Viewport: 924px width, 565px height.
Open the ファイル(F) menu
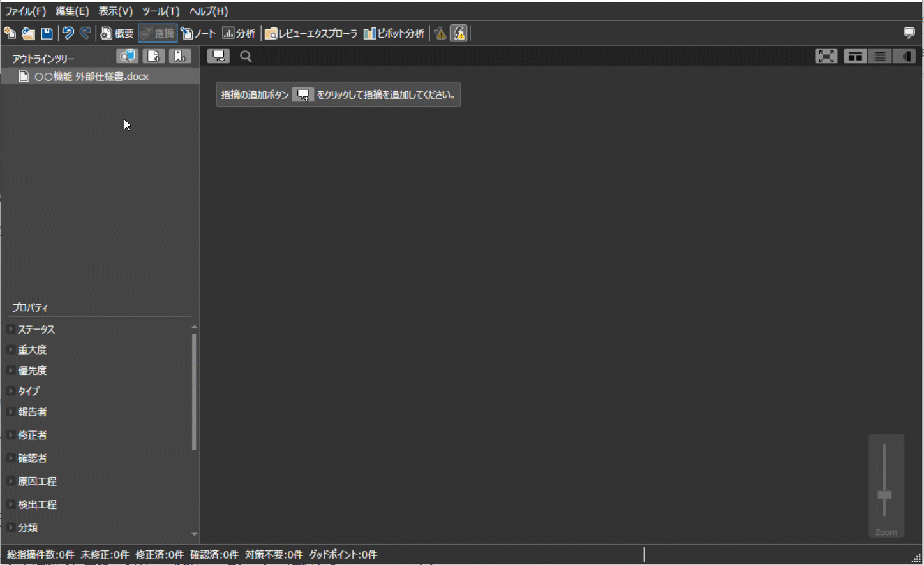[x=26, y=11]
